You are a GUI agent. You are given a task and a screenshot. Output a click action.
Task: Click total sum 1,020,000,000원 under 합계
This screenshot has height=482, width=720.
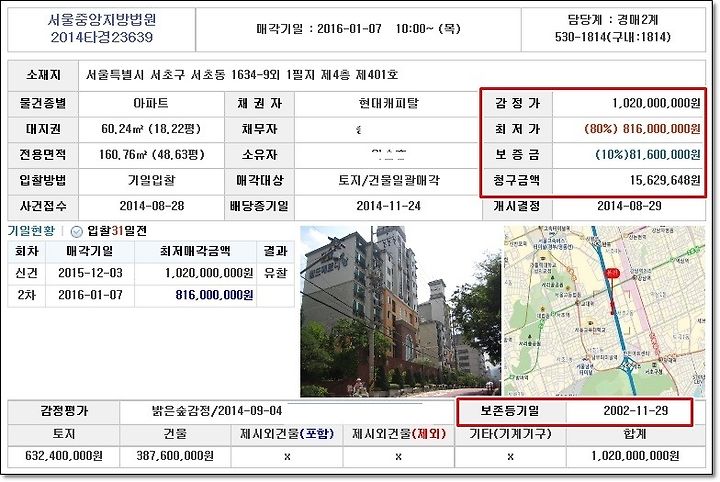click(x=635, y=456)
